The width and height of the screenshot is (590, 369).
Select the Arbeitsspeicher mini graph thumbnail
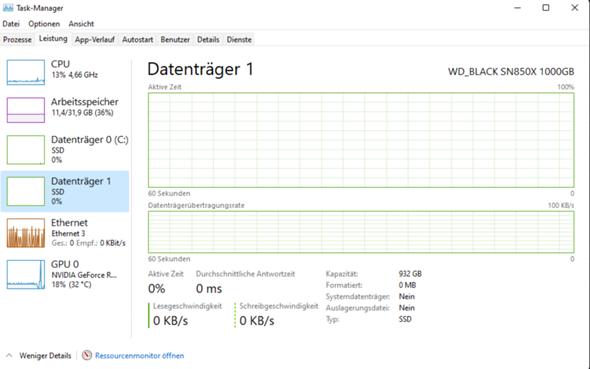(26, 110)
